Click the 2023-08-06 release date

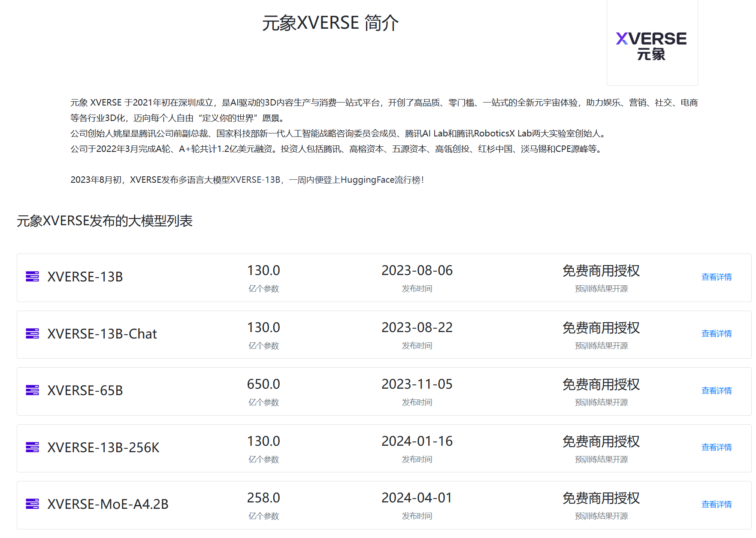point(417,270)
